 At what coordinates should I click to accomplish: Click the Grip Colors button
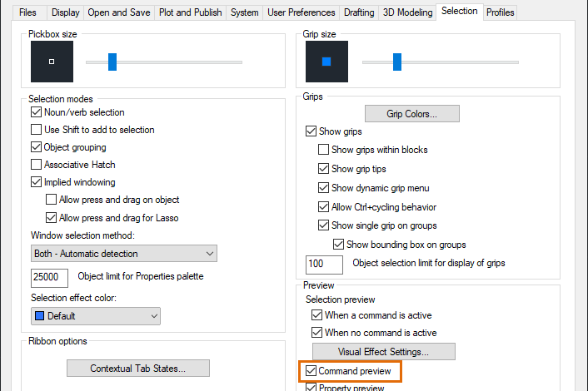[x=411, y=113]
